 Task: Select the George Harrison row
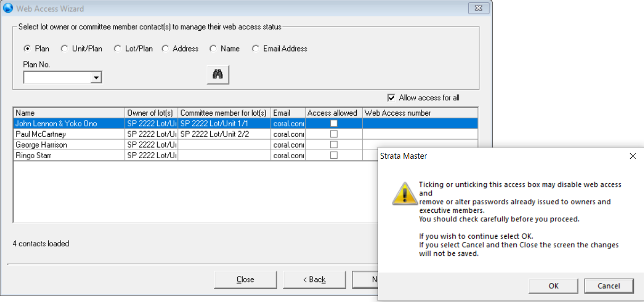[x=246, y=144]
